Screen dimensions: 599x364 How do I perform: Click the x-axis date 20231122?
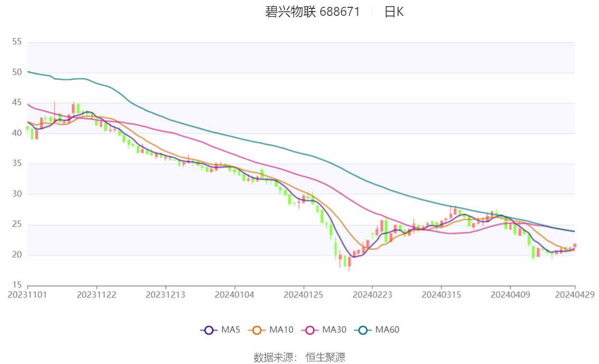coord(96,295)
